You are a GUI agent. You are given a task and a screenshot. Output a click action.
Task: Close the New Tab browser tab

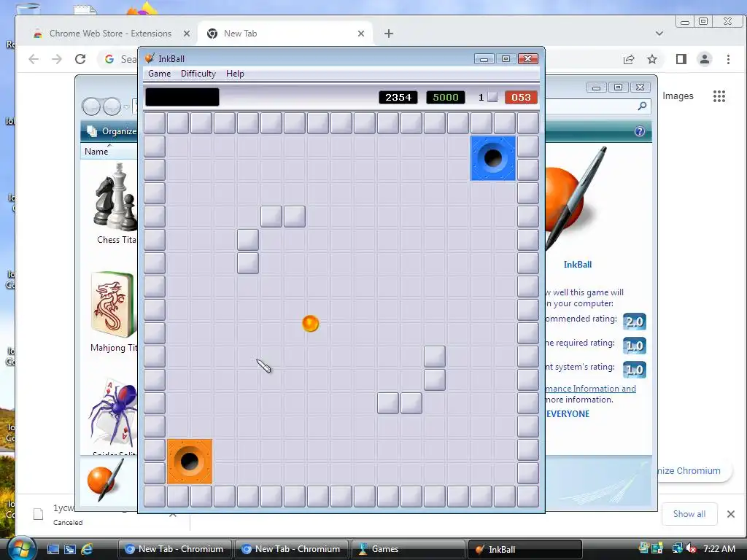tap(360, 34)
